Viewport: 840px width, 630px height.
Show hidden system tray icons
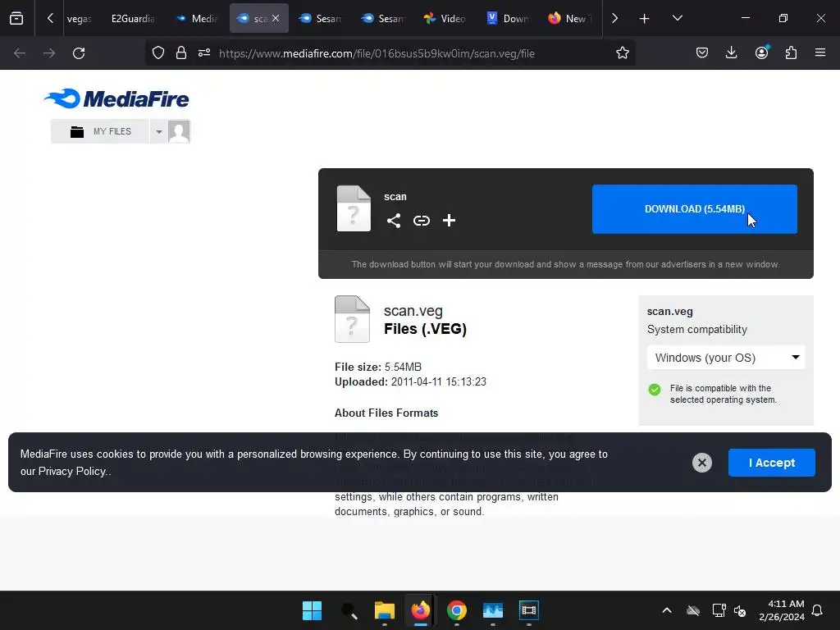(667, 610)
